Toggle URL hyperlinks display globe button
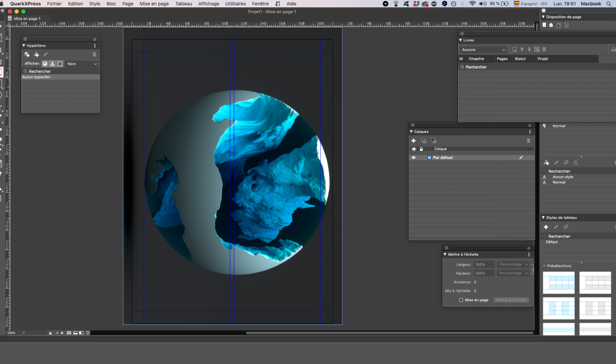 (x=45, y=64)
